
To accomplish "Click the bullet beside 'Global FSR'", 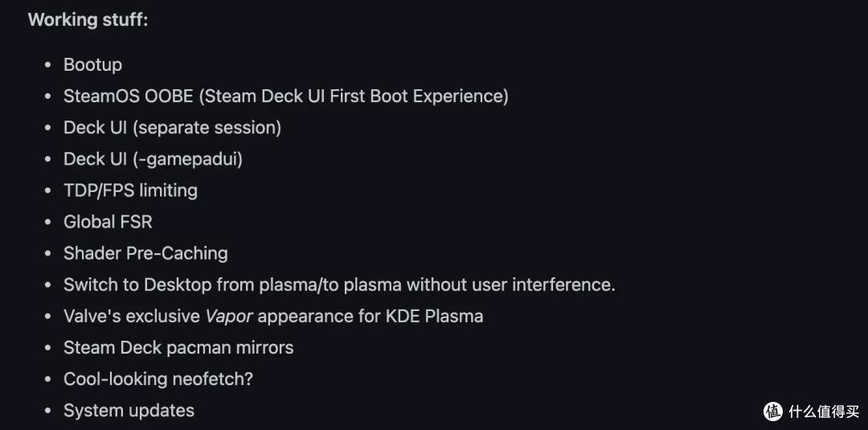I will (x=48, y=222).
